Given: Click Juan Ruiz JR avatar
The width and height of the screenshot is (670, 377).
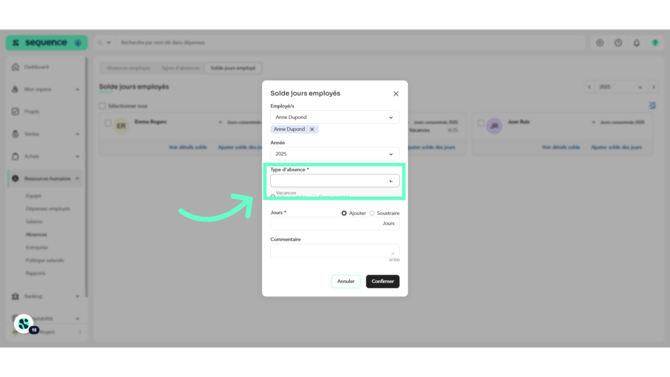Looking at the screenshot, I should pyautogui.click(x=494, y=126).
